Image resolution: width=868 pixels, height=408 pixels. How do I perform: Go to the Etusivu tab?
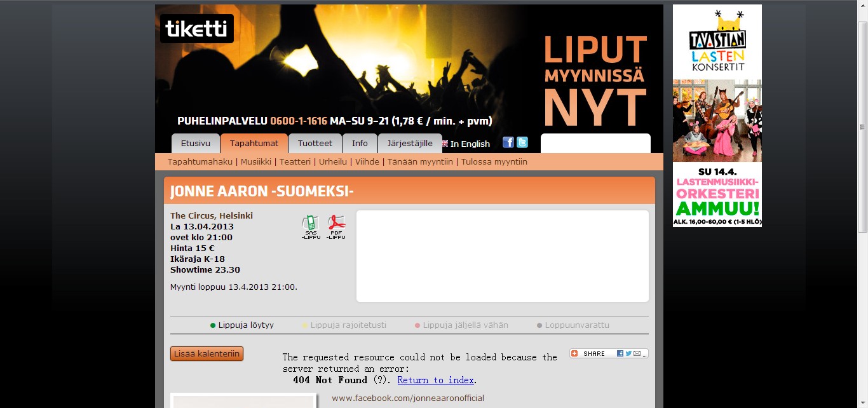pyautogui.click(x=196, y=143)
